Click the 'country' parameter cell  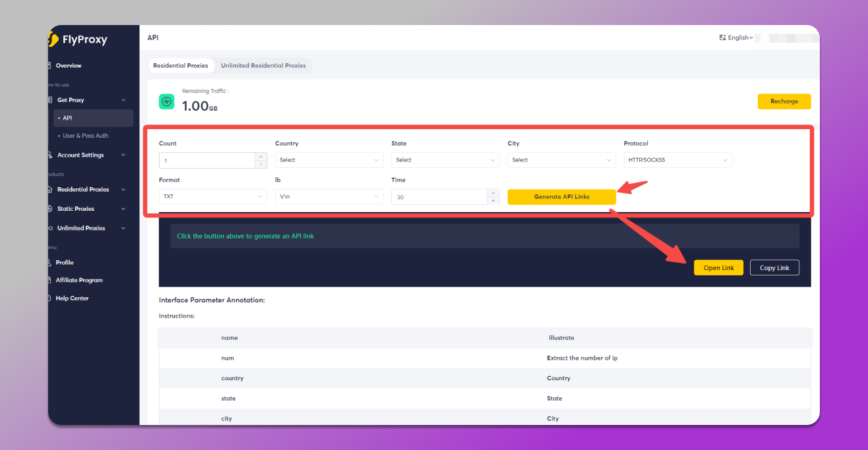pos(232,378)
